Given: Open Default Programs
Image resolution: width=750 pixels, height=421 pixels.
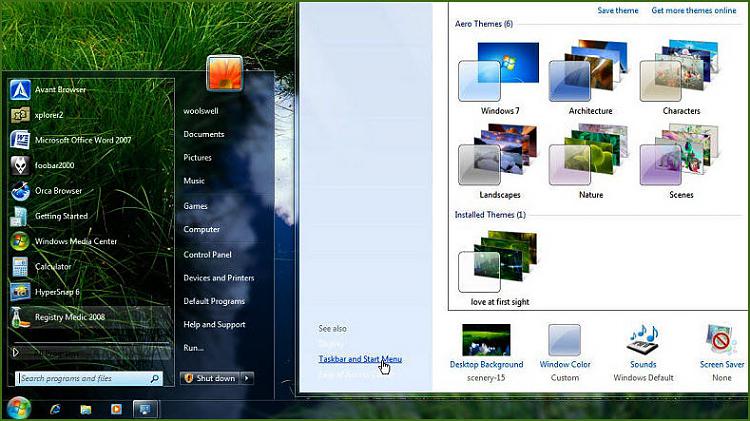Looking at the screenshot, I should [214, 301].
